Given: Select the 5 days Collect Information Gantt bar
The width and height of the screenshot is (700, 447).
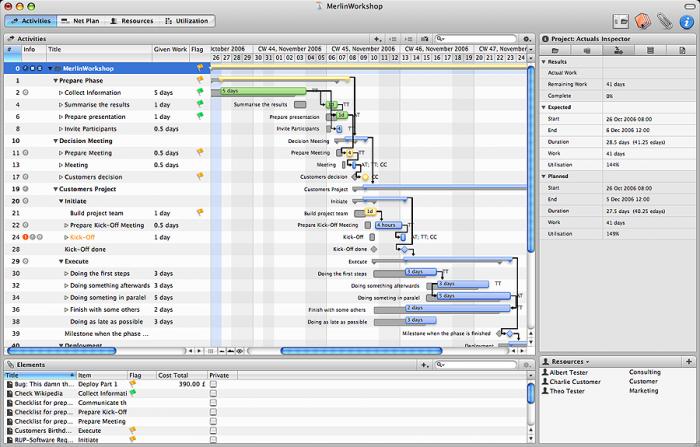Looking at the screenshot, I should tap(263, 91).
